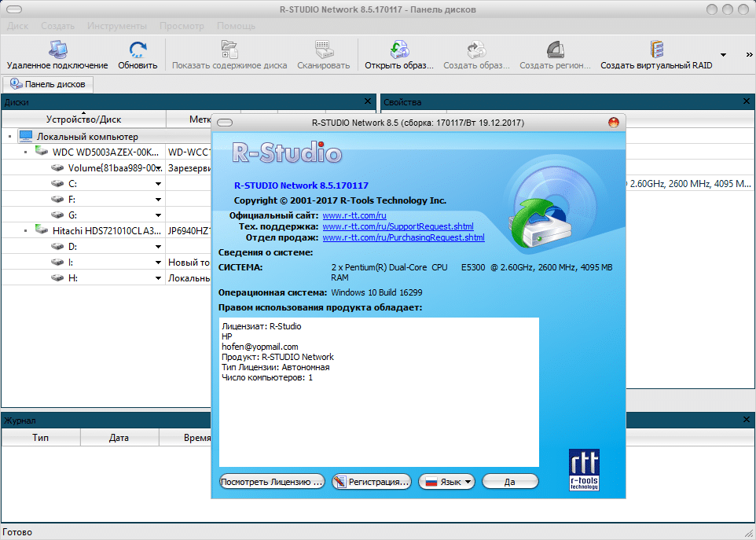Collapse the Local computer tree node

(x=10, y=137)
